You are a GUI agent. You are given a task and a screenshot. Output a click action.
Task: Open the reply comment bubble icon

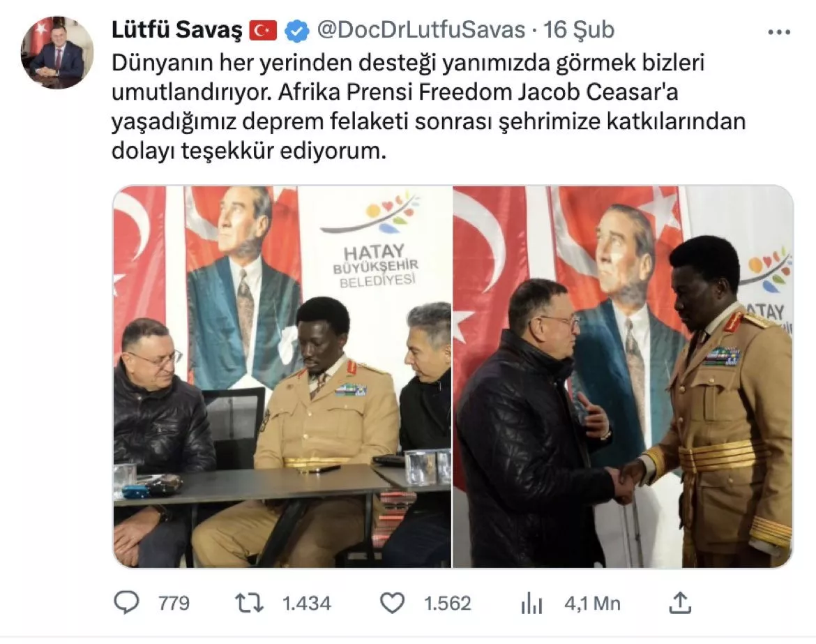[x=126, y=603]
